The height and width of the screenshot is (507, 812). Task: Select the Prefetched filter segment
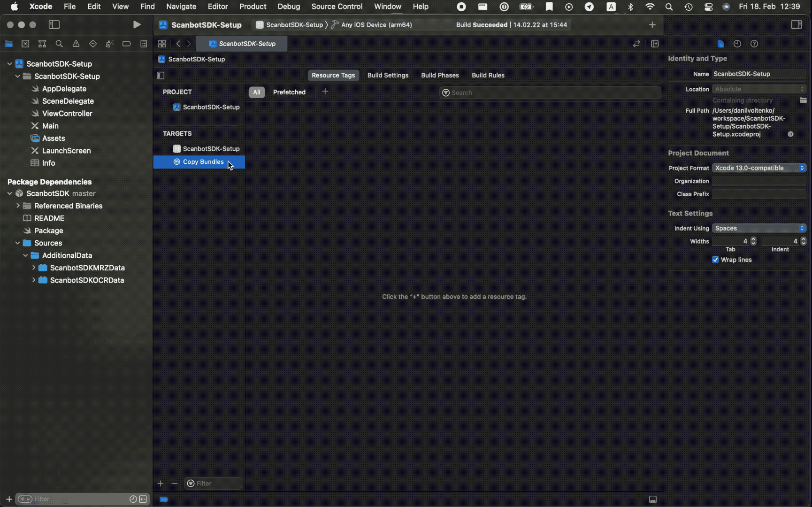point(289,92)
